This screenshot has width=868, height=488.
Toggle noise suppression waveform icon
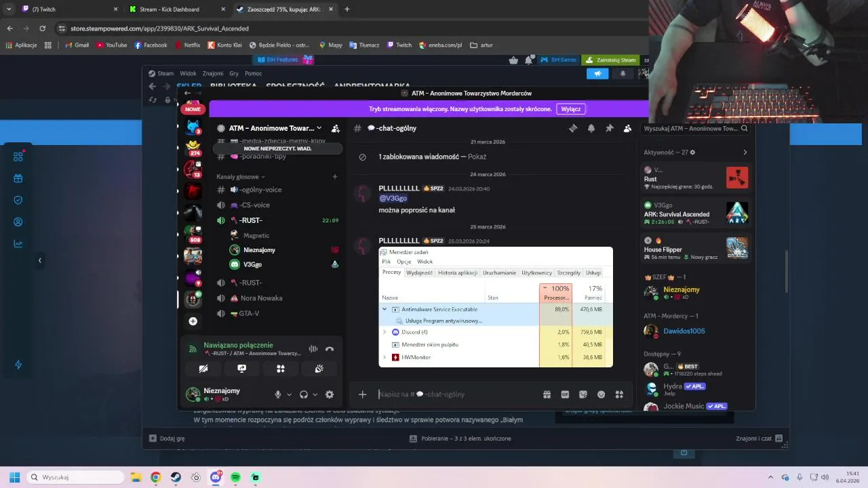[x=313, y=349]
